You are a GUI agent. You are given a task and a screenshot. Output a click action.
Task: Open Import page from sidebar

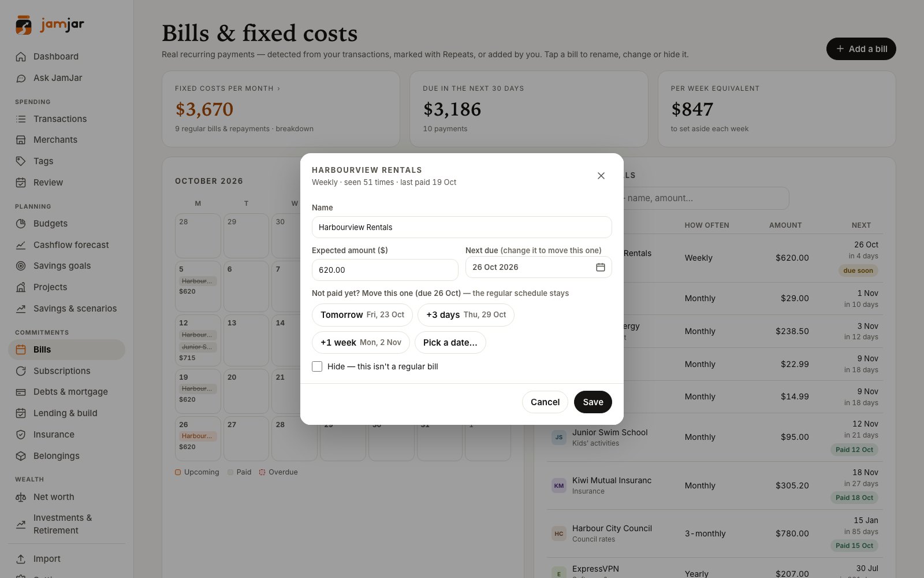pyautogui.click(x=66, y=559)
